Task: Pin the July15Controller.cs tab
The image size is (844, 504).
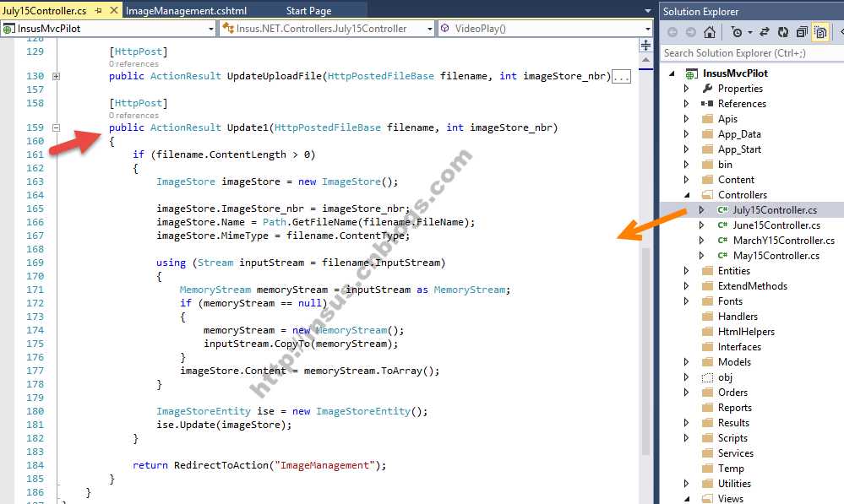Action: click(x=99, y=10)
